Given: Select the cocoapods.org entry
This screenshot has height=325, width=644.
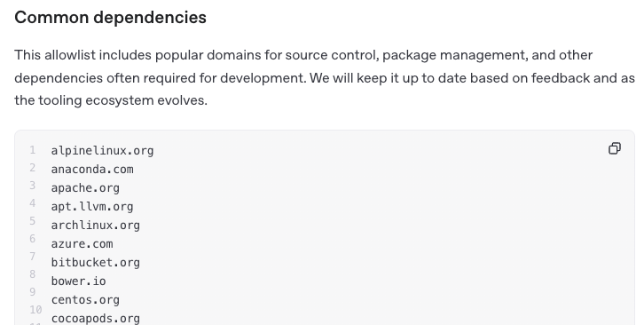Looking at the screenshot, I should click(x=95, y=319).
